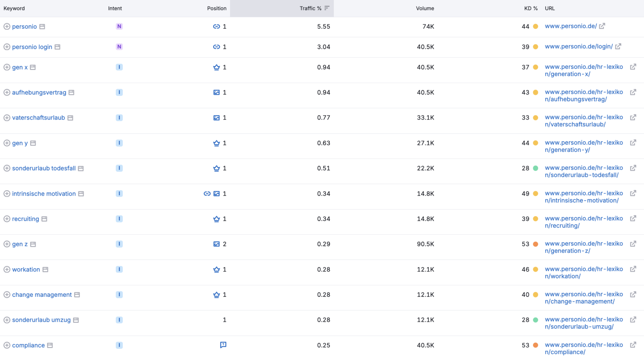Toggle the navigational intent badge for "personio"
This screenshot has width=644, height=360.
click(119, 26)
